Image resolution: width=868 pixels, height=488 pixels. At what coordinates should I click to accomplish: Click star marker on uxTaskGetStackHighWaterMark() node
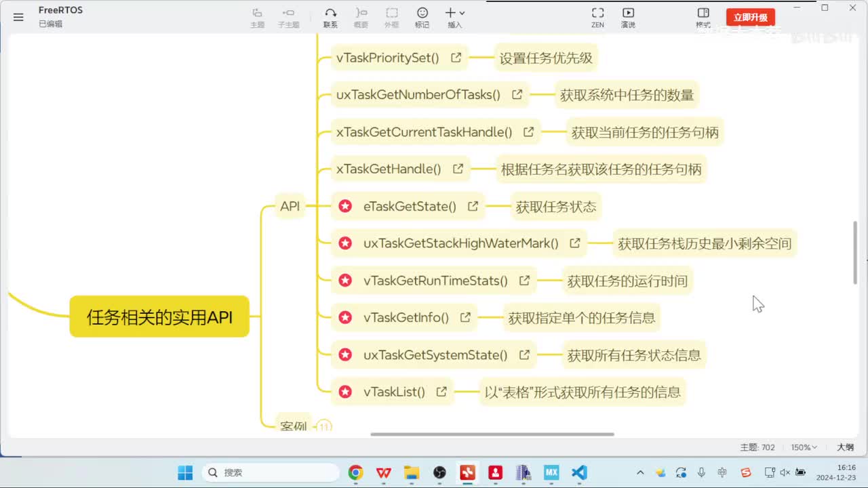point(345,243)
